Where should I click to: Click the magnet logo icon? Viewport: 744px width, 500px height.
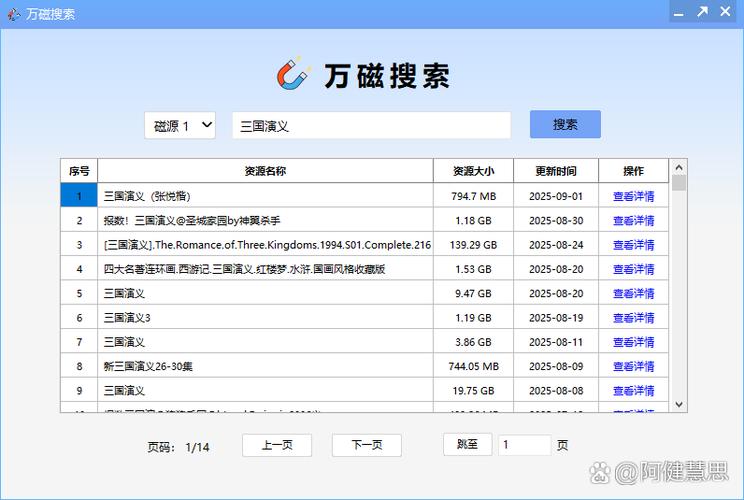click(x=294, y=75)
